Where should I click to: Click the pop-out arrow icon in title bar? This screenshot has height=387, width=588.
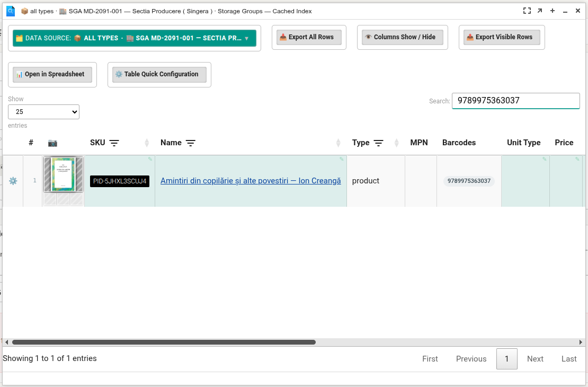[540, 11]
